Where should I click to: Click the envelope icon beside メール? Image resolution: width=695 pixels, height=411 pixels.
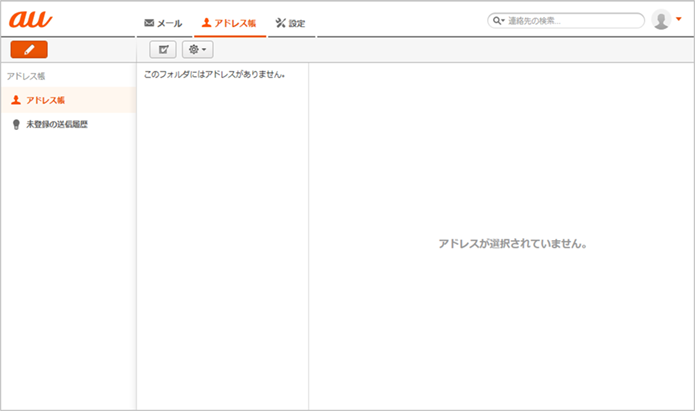(x=149, y=22)
